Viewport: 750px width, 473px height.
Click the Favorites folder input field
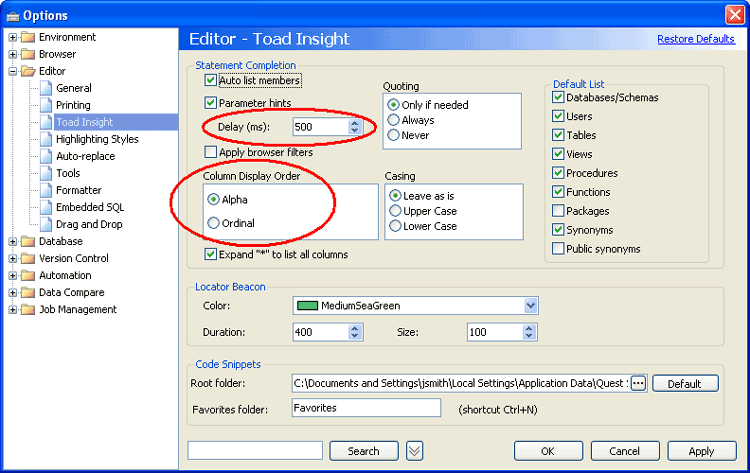click(x=366, y=407)
